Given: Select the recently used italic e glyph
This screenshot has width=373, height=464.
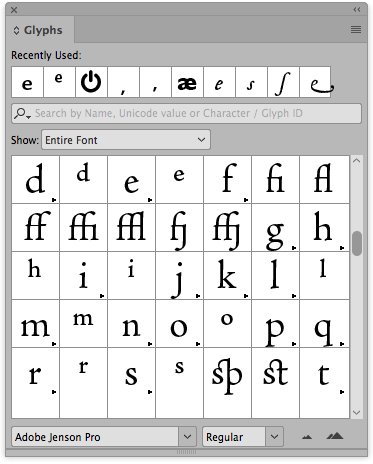Looking at the screenshot, I should point(219,82).
